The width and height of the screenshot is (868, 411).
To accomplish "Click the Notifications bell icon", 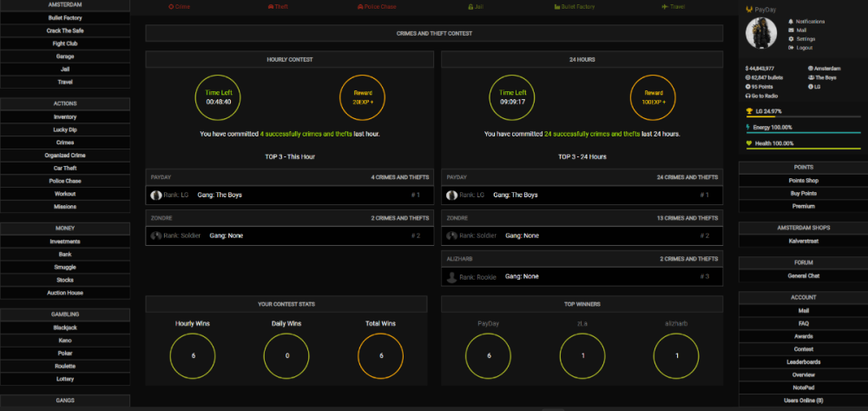I will [790, 21].
